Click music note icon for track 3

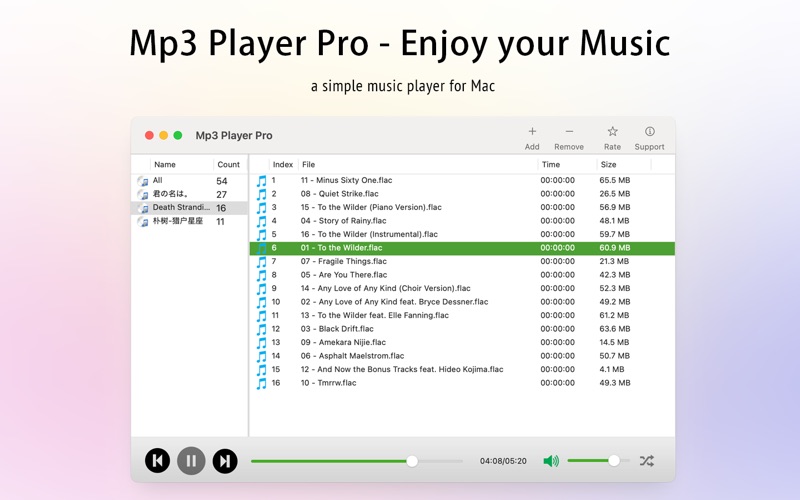point(261,208)
